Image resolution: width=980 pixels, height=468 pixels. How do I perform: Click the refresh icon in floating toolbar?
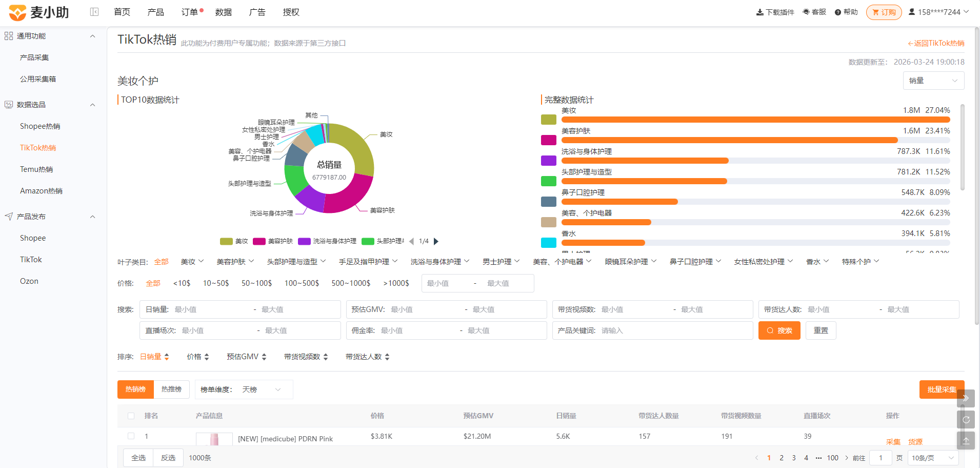966,419
